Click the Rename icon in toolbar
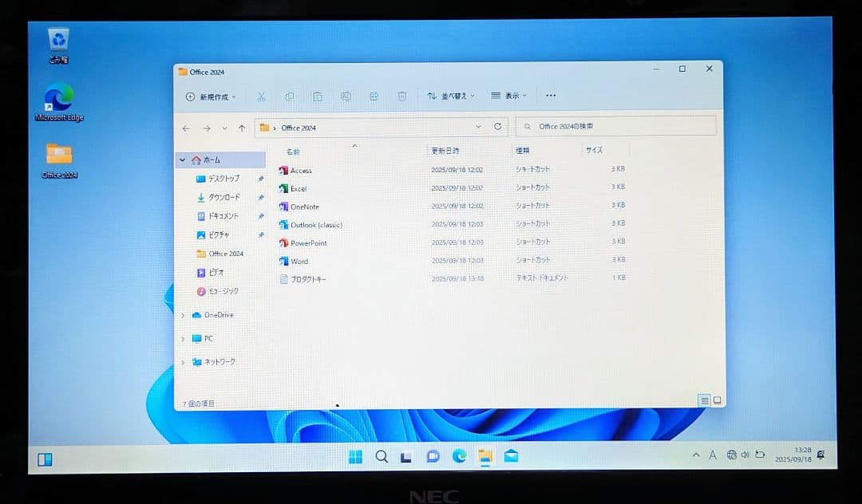Screen dimensions: 862x504 click(x=346, y=96)
